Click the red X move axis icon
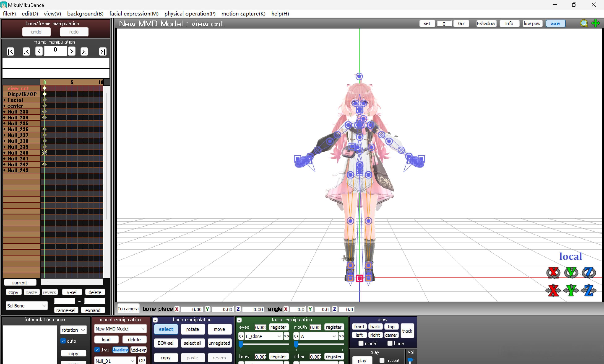The height and width of the screenshot is (364, 604). click(x=553, y=290)
